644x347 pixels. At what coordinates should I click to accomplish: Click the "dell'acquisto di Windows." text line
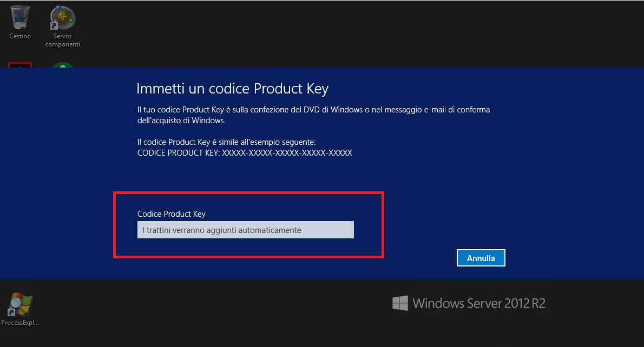coord(181,121)
